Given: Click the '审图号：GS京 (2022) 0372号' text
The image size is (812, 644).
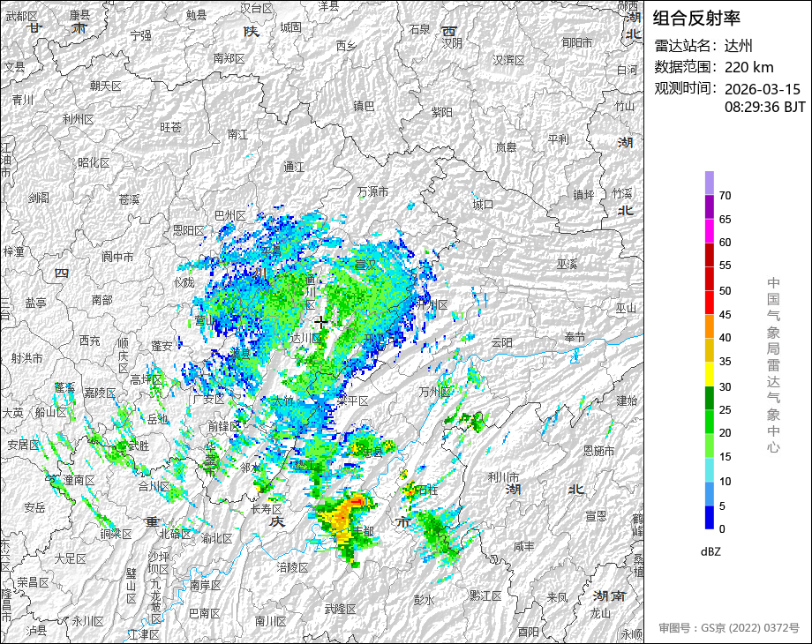Looking at the screenshot, I should coord(729,628).
